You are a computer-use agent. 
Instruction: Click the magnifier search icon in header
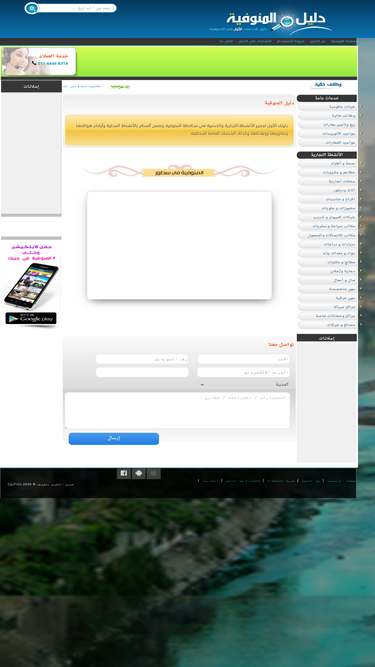point(32,8)
